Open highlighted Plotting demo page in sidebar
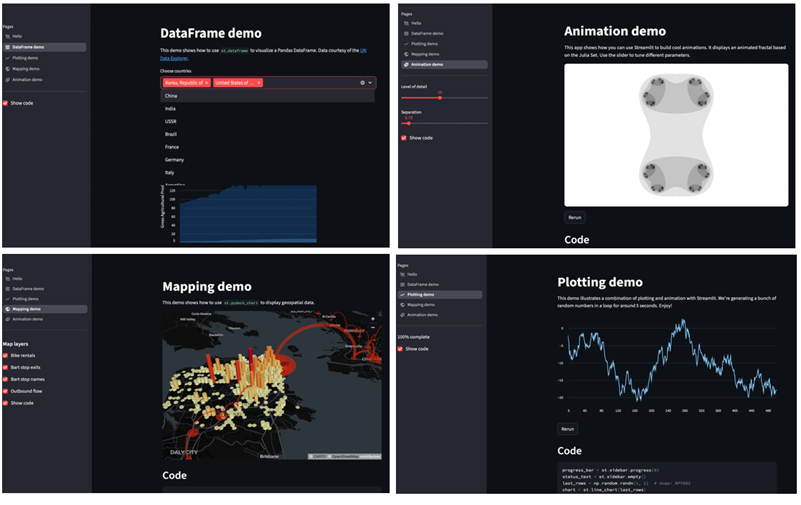The height and width of the screenshot is (505, 801). pyautogui.click(x=438, y=294)
